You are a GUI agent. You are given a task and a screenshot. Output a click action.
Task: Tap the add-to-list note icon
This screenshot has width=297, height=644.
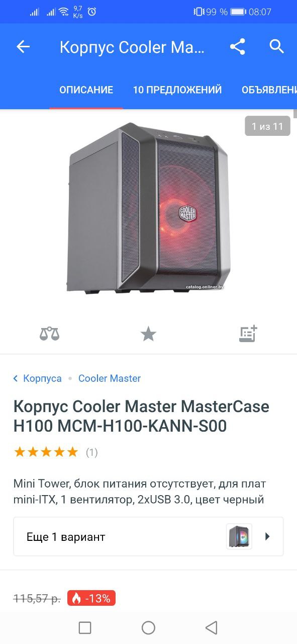pos(248,333)
